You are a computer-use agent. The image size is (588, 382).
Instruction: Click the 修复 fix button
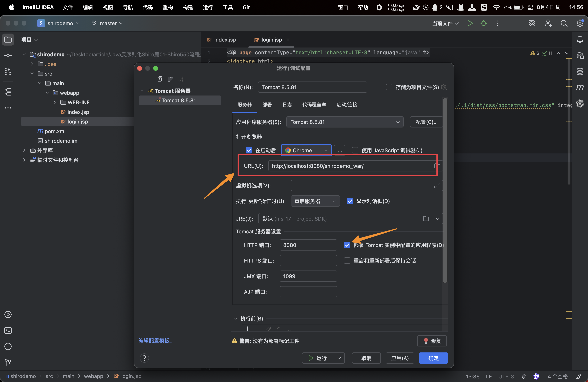point(432,341)
